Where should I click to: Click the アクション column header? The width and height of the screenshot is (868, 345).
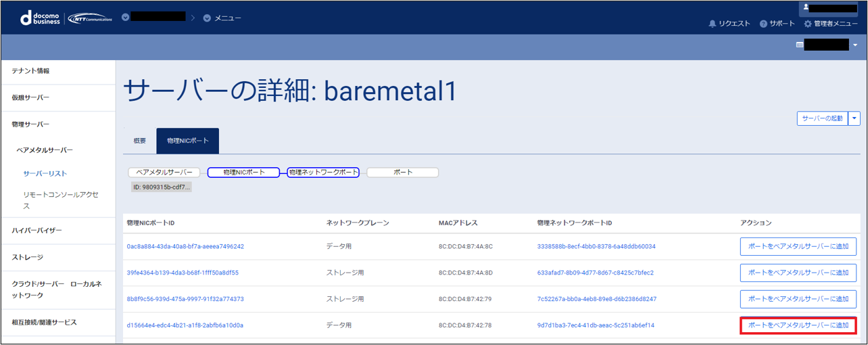(756, 223)
